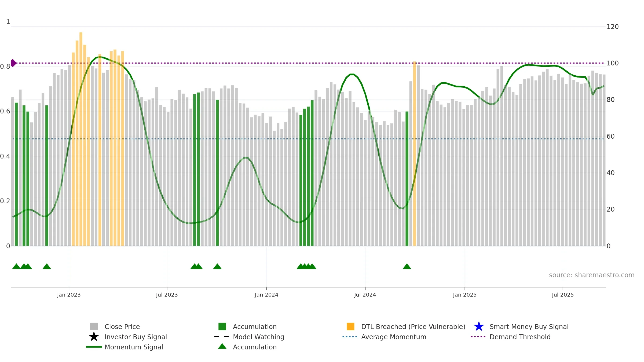Click the right axis value 120
644x362 pixels.
[613, 27]
